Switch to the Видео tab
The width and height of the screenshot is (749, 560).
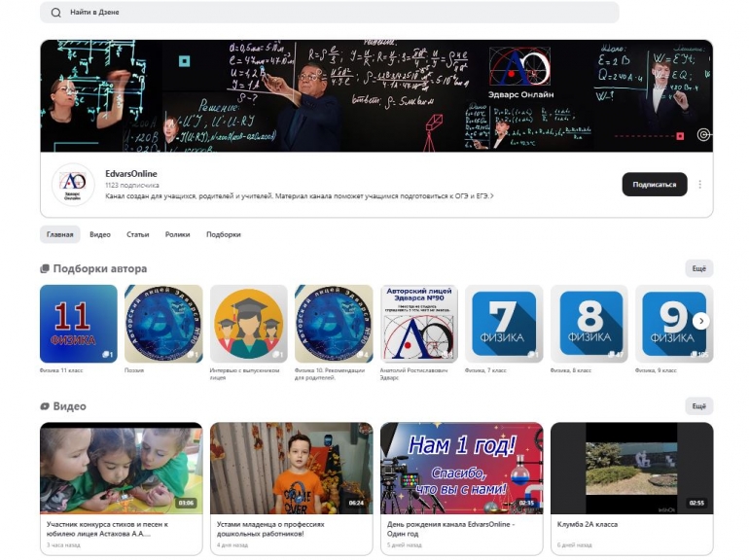point(100,234)
